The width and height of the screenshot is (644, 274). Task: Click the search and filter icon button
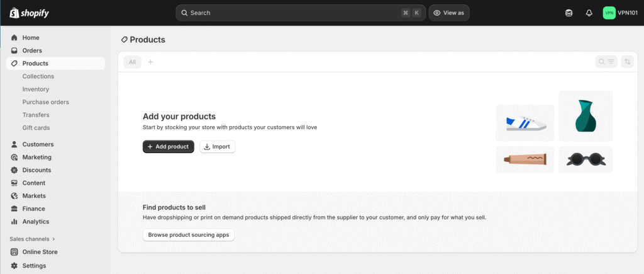[x=606, y=62]
